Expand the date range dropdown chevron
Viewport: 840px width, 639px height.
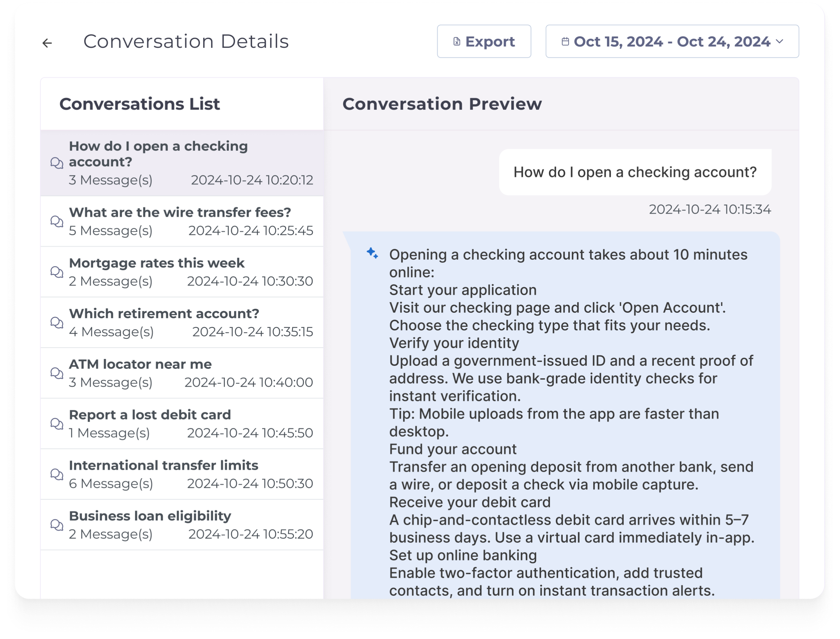pos(779,41)
